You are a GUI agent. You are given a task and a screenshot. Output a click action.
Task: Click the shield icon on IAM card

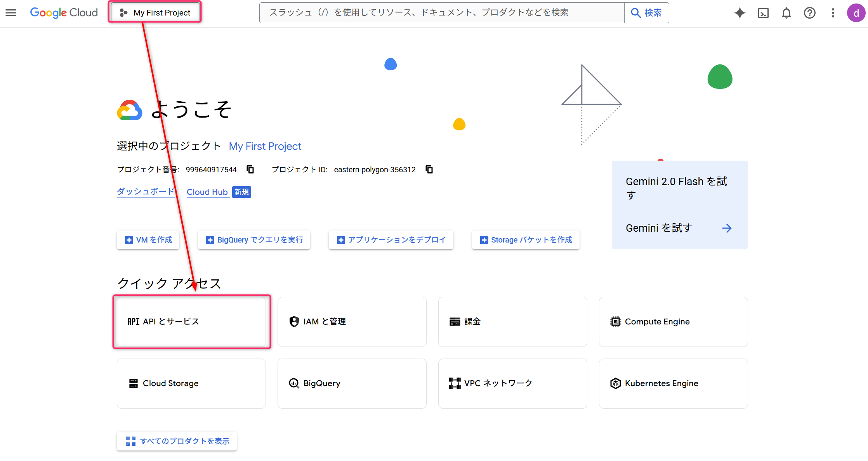click(x=294, y=322)
